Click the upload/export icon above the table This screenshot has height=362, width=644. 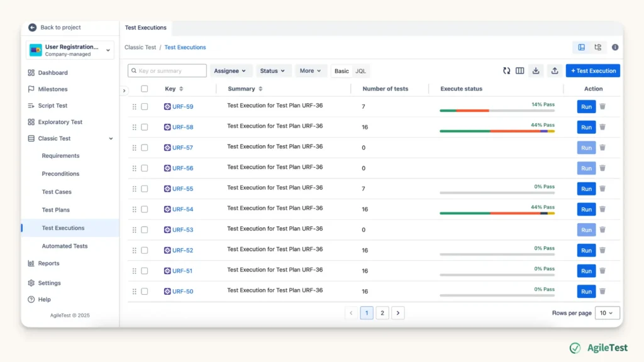point(554,71)
